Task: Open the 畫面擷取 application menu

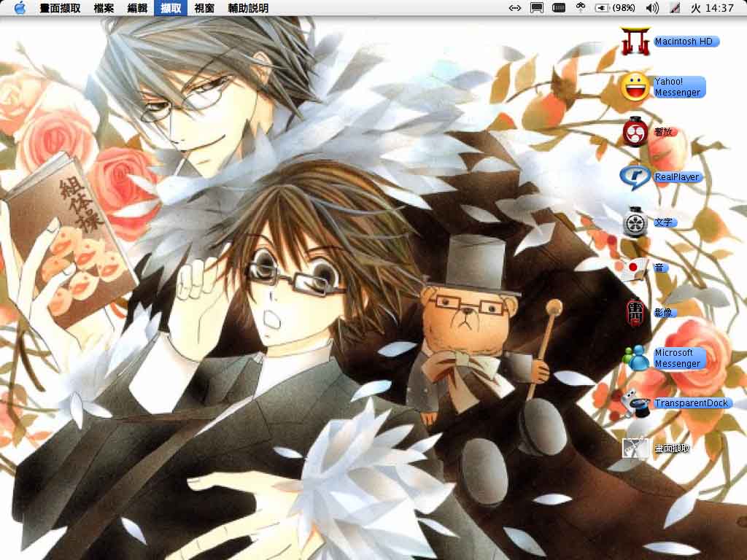Action: tap(60, 8)
